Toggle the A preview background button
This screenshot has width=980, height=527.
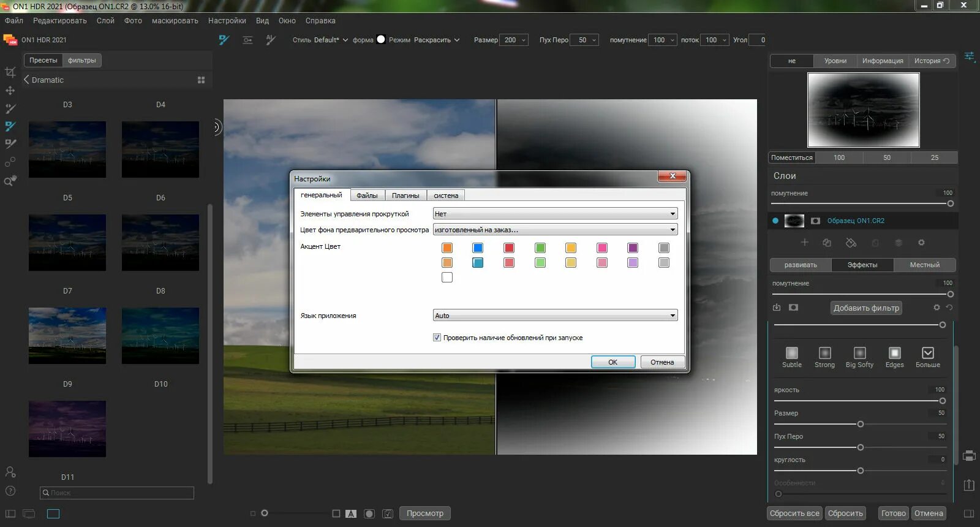point(351,514)
